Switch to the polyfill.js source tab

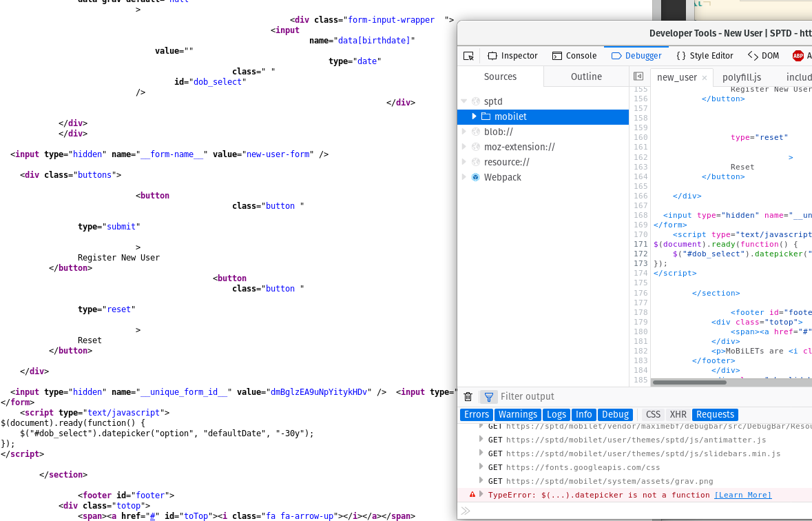click(x=742, y=77)
